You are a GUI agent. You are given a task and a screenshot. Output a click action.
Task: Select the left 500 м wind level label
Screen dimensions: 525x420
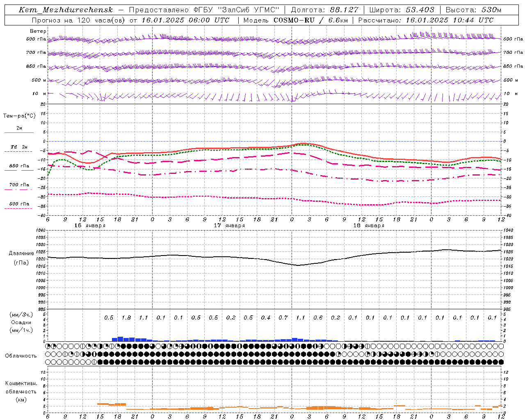tap(39, 80)
